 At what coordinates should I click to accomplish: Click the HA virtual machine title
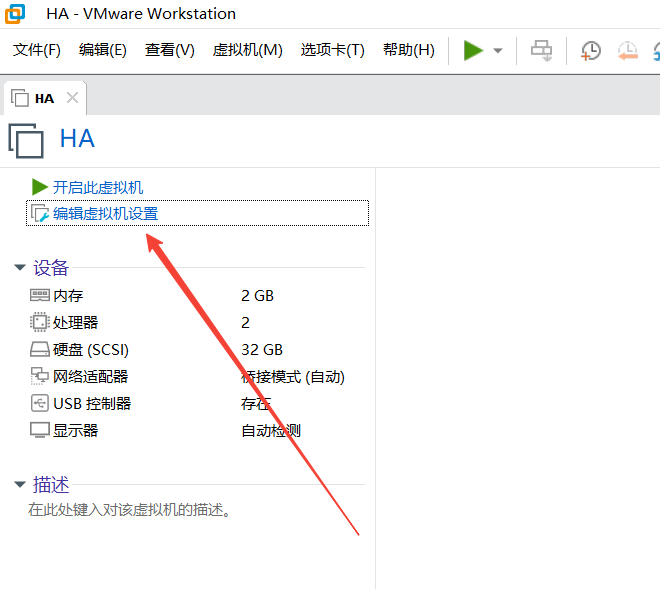click(77, 139)
